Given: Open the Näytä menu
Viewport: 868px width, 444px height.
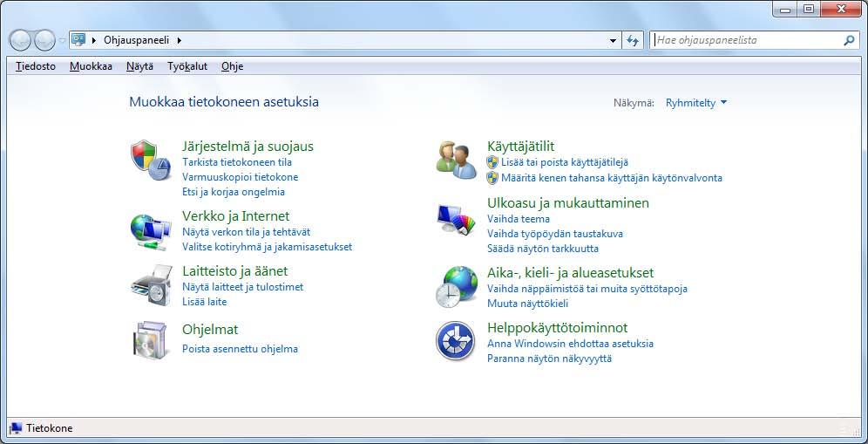Looking at the screenshot, I should 139,66.
